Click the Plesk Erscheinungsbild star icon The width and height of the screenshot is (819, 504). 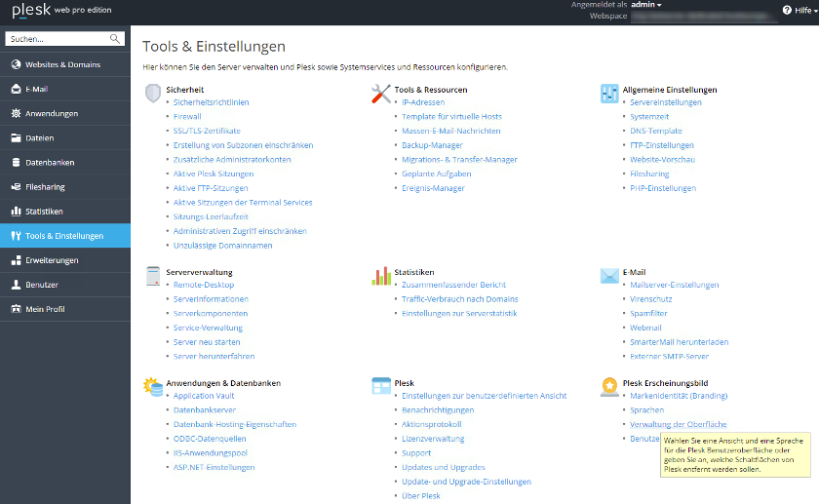(609, 387)
